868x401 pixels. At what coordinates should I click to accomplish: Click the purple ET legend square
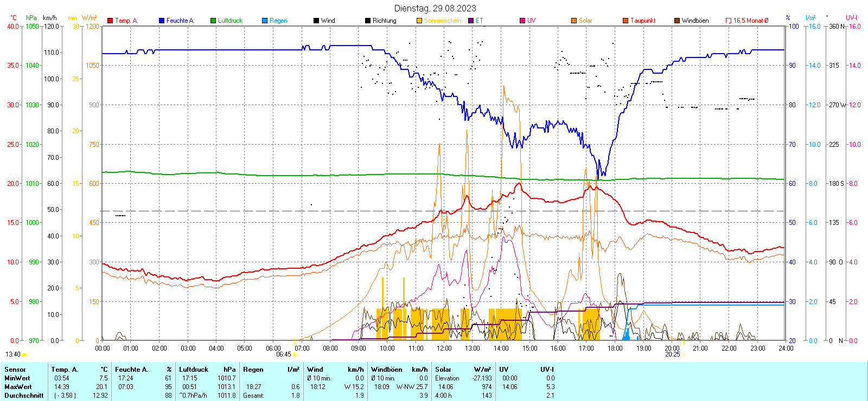click(471, 21)
